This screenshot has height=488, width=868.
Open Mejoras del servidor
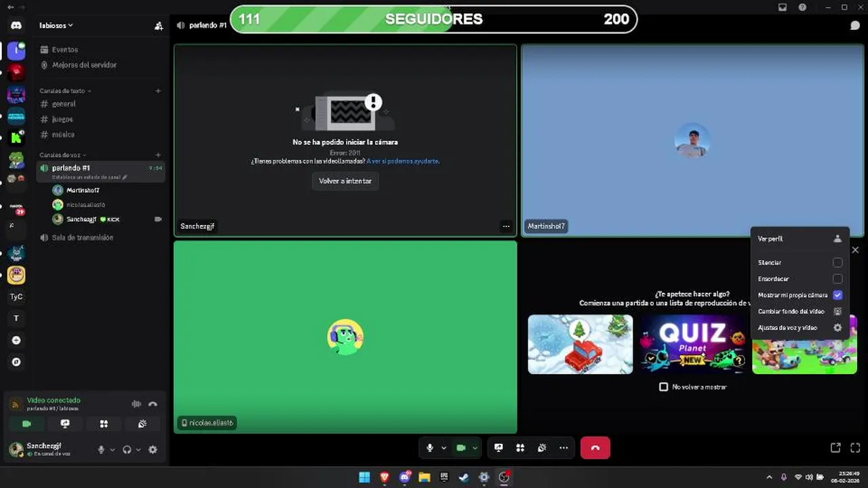click(100, 65)
